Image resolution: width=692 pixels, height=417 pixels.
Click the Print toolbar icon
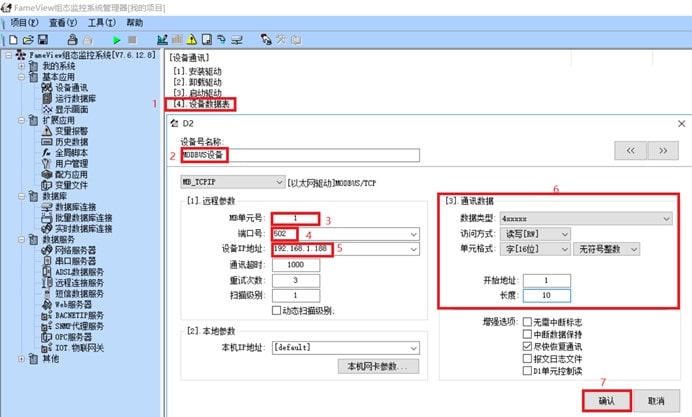pyautogui.click(x=71, y=39)
